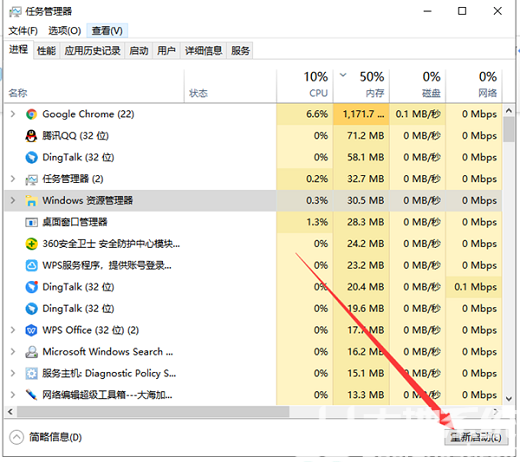
Task: Sort by the 内存 column header
Action: [x=361, y=86]
